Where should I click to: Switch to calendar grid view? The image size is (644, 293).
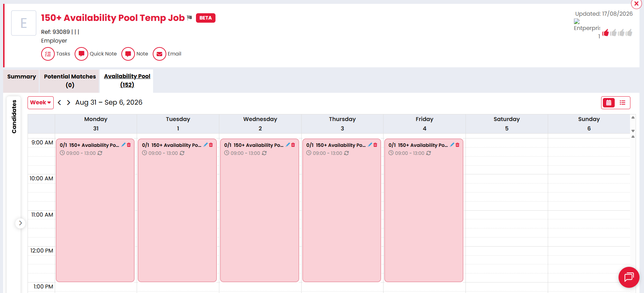click(x=609, y=103)
